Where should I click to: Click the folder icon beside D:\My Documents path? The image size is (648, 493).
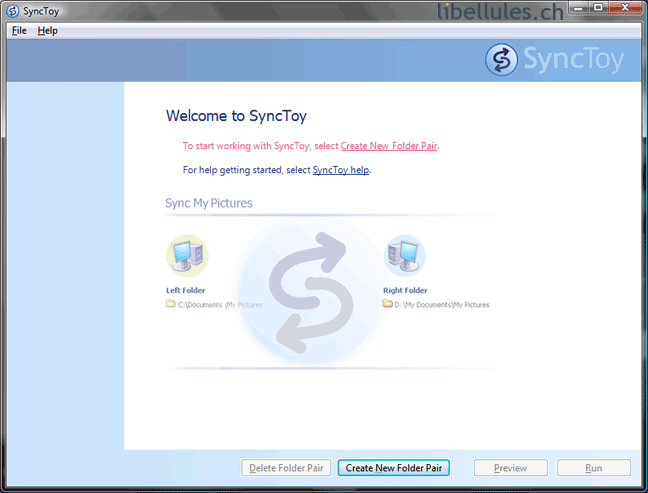[x=387, y=304]
